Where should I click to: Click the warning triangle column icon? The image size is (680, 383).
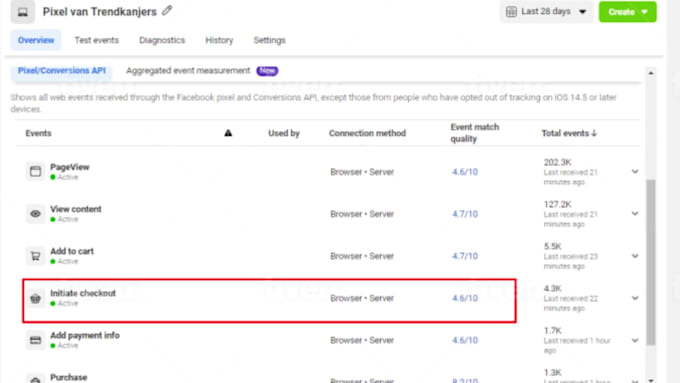click(228, 133)
